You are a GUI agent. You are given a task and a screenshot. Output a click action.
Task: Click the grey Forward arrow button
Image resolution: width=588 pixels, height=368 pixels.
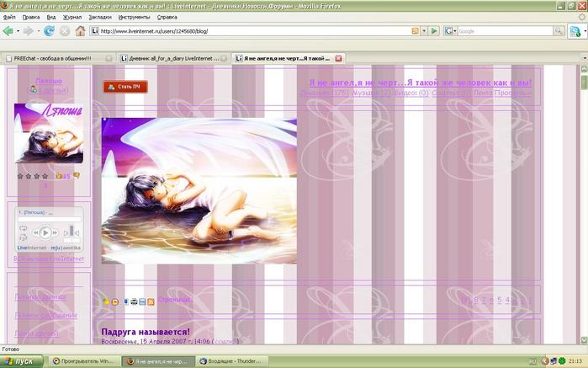click(x=28, y=31)
